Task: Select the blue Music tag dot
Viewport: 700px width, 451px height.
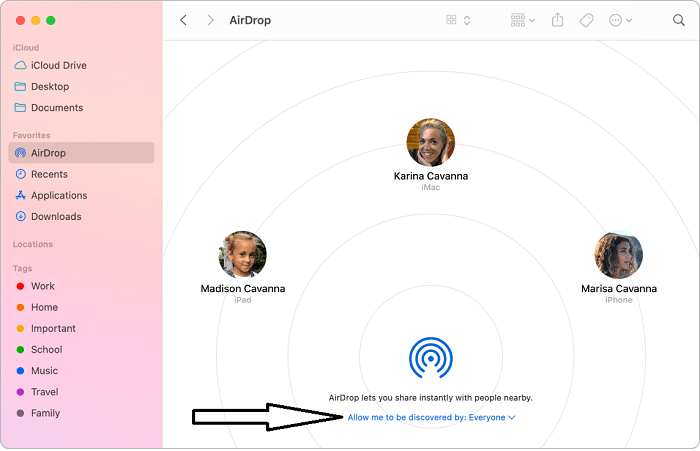Action: point(20,371)
